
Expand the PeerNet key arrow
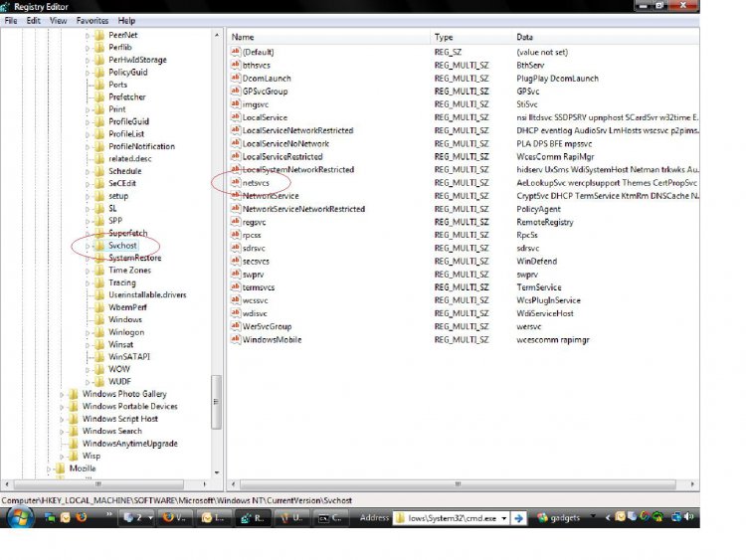[88, 35]
